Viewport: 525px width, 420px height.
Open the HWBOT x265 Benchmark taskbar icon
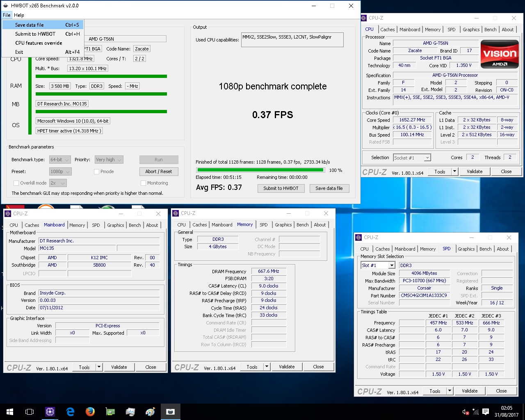171,411
